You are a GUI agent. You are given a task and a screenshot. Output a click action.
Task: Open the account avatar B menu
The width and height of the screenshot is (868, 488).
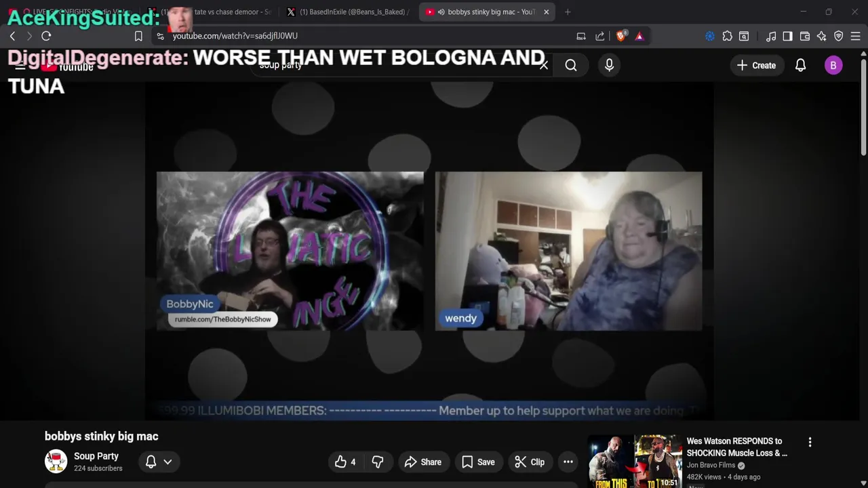point(833,65)
